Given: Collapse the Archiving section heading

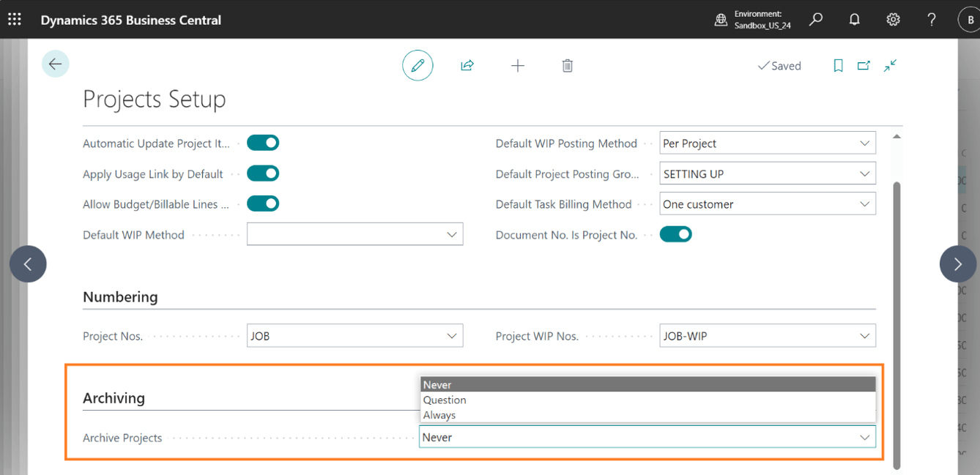Looking at the screenshot, I should [x=114, y=398].
